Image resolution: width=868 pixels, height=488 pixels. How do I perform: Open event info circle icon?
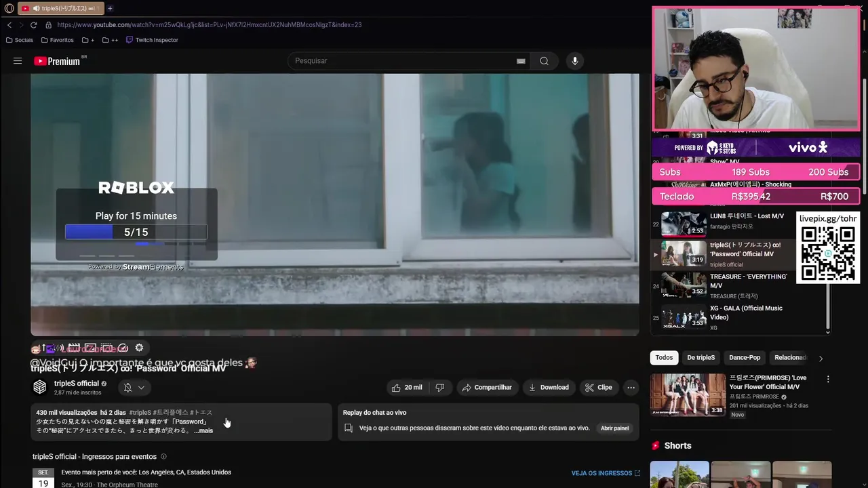(x=163, y=457)
